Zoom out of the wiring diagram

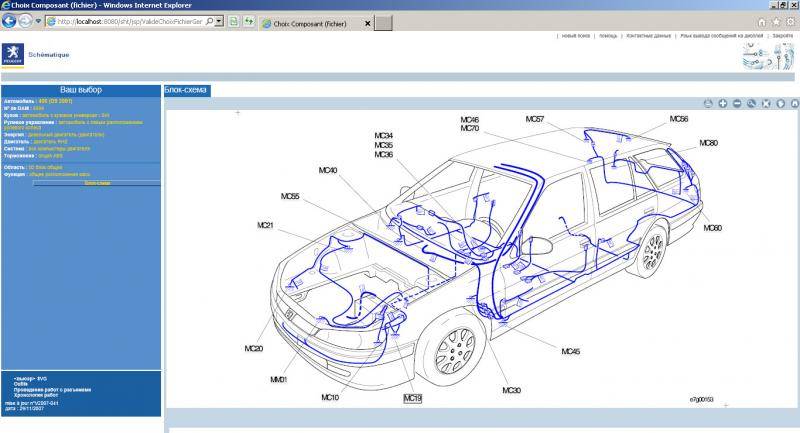[737, 103]
